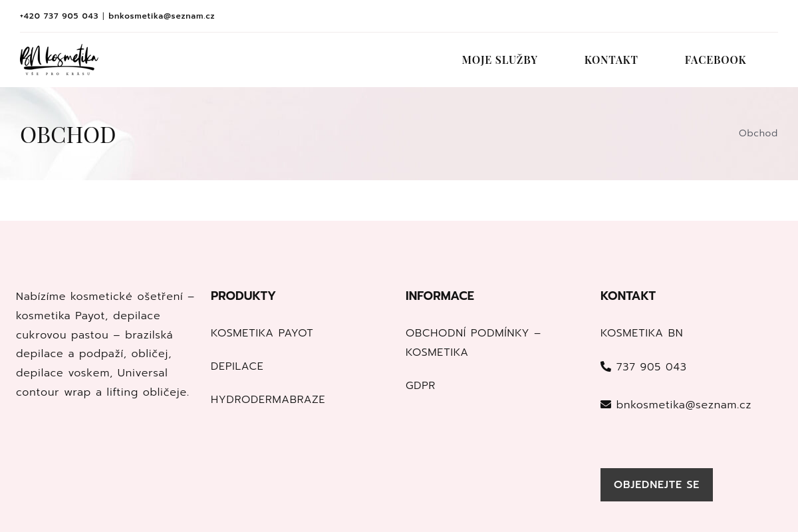Open Kosmetika Payot product link

tap(261, 333)
